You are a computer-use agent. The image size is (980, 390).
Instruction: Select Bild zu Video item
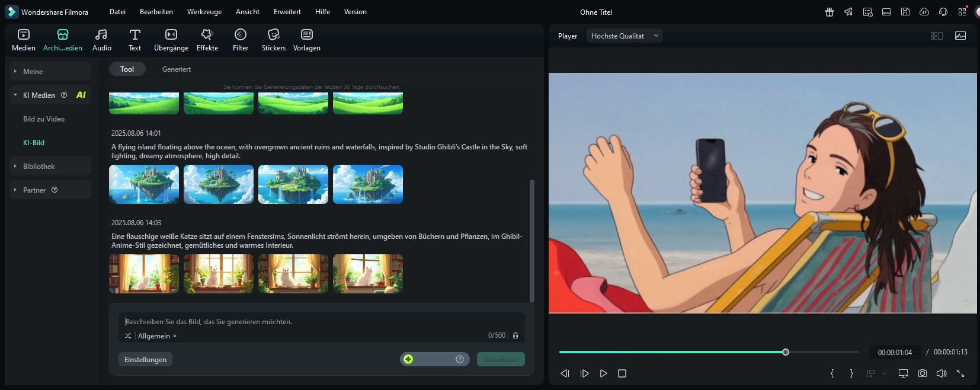click(44, 119)
